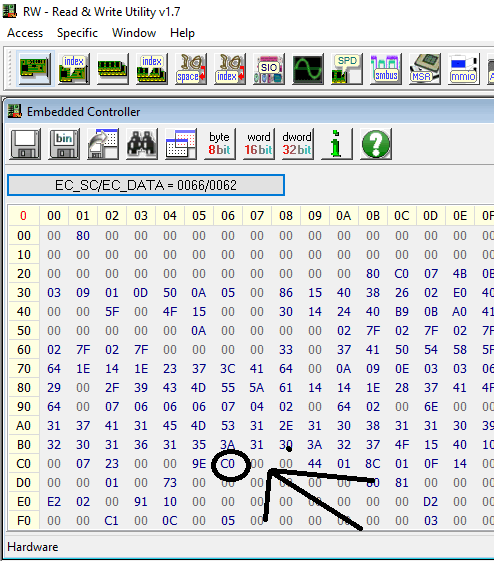Screen dimensions: 494x561
Task: Select value 0C in row F0
Action: [x=170, y=521]
